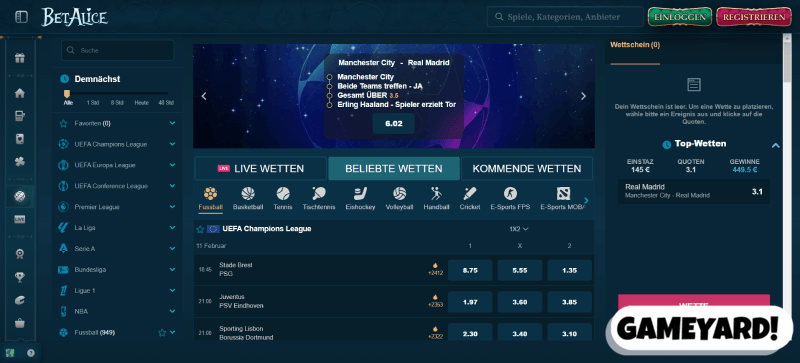The height and width of the screenshot is (363, 800).
Task: Click the language map icon at bottom left
Action: [x=10, y=353]
